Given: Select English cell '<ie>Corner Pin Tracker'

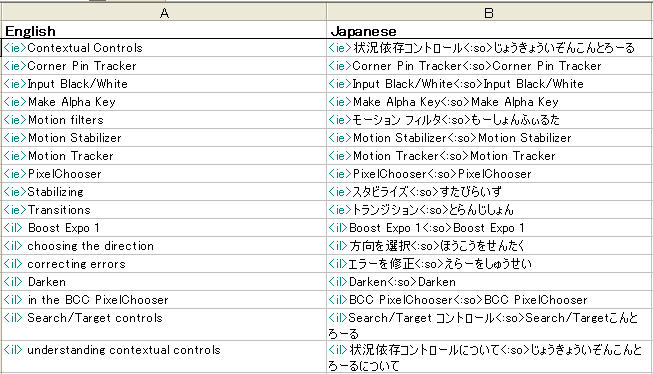Looking at the screenshot, I should tap(164, 66).
